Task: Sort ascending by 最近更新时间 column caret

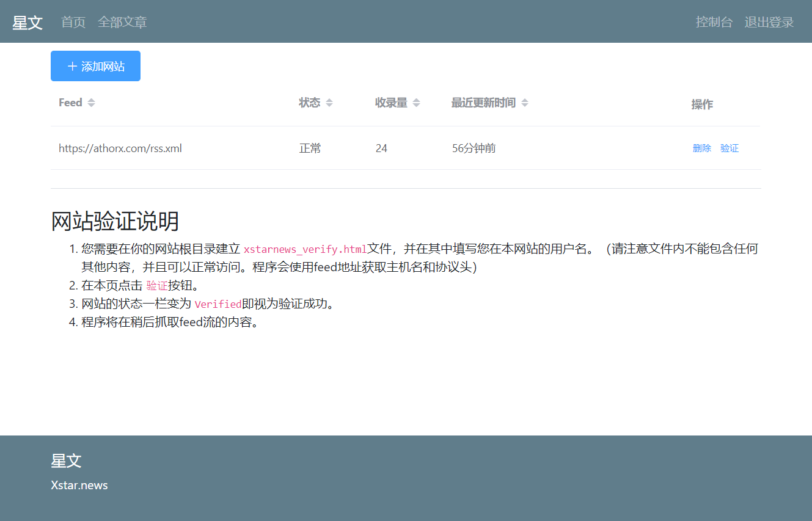Action: coord(525,100)
